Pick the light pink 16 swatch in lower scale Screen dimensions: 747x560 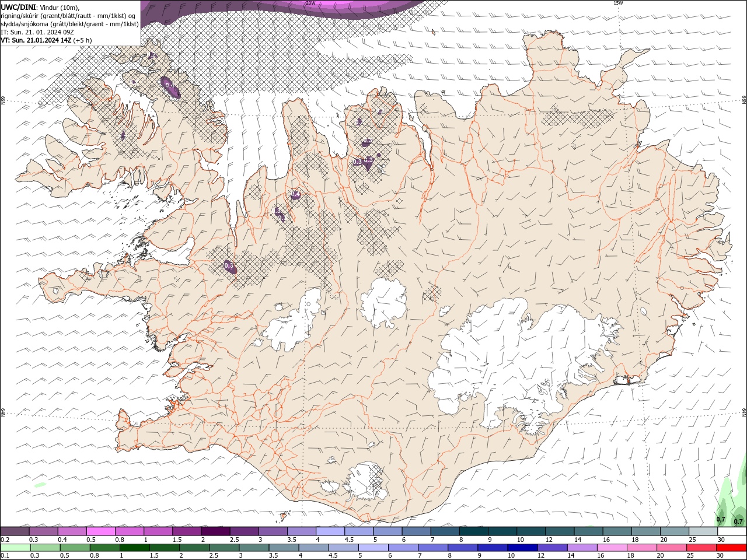coord(612,548)
